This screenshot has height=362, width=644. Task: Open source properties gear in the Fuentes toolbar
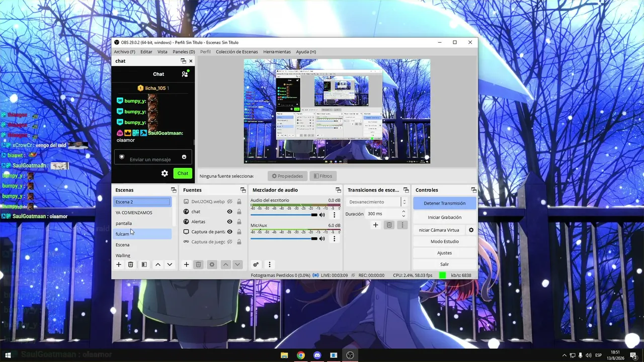click(x=212, y=264)
